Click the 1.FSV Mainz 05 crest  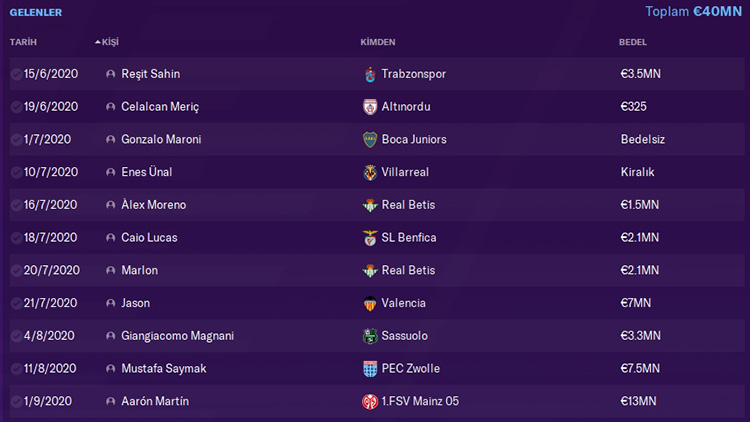click(369, 401)
